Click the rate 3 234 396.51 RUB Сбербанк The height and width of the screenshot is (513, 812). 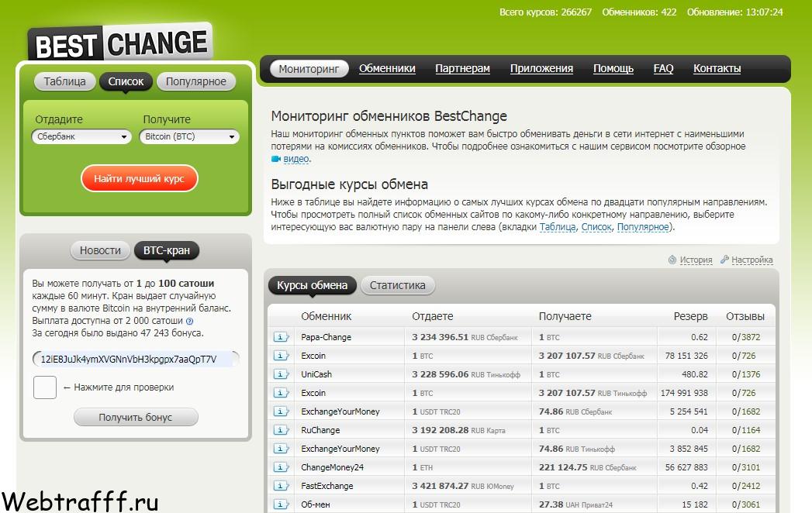tap(465, 337)
